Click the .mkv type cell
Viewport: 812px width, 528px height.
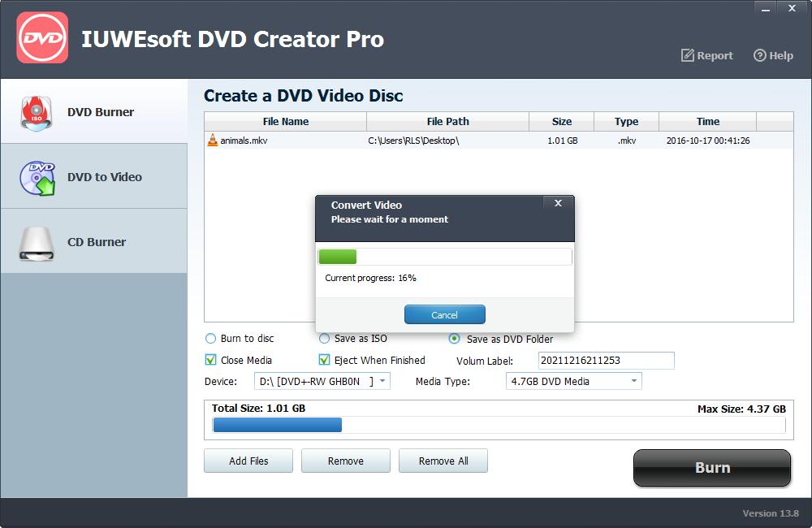(x=627, y=141)
